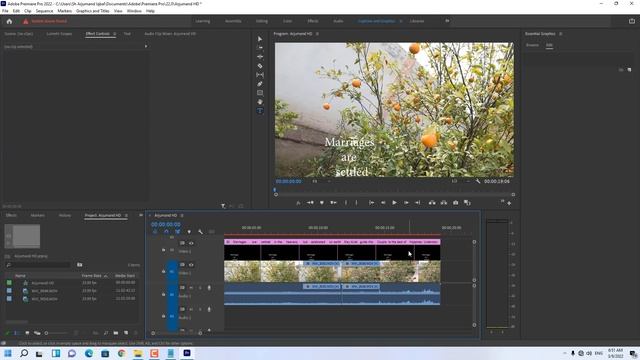Image resolution: width=640 pixels, height=360 pixels.
Task: Create new bin folder icon
Action: pyautogui.click(x=116, y=333)
